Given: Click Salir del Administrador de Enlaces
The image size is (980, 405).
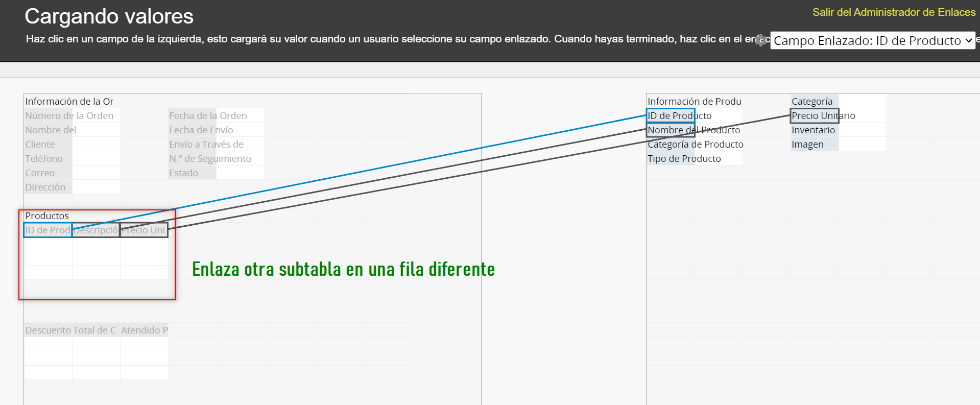Looking at the screenshot, I should point(894,12).
